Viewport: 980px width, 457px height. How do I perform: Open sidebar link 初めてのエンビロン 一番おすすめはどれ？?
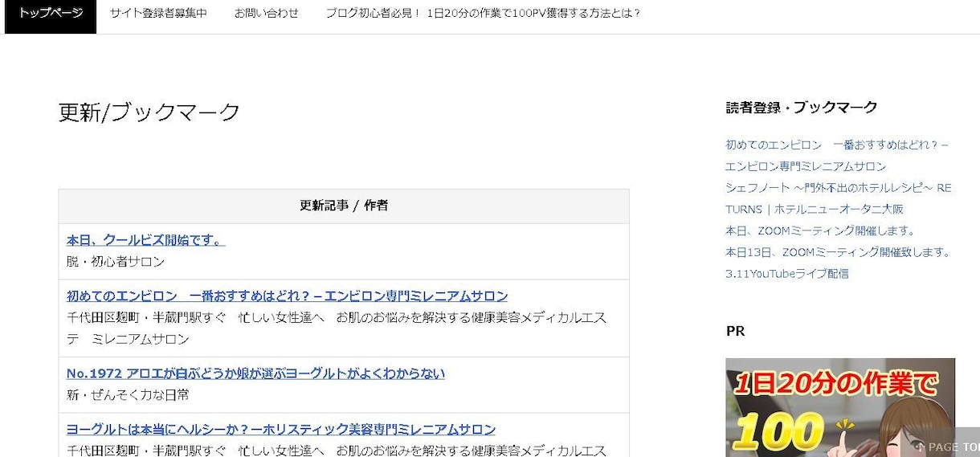coord(837,156)
